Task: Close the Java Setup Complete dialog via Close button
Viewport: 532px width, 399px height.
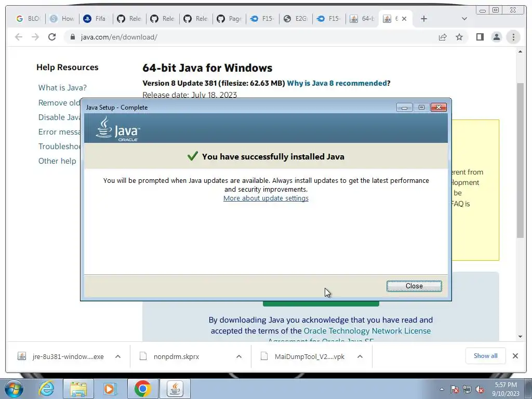Action: click(x=414, y=286)
